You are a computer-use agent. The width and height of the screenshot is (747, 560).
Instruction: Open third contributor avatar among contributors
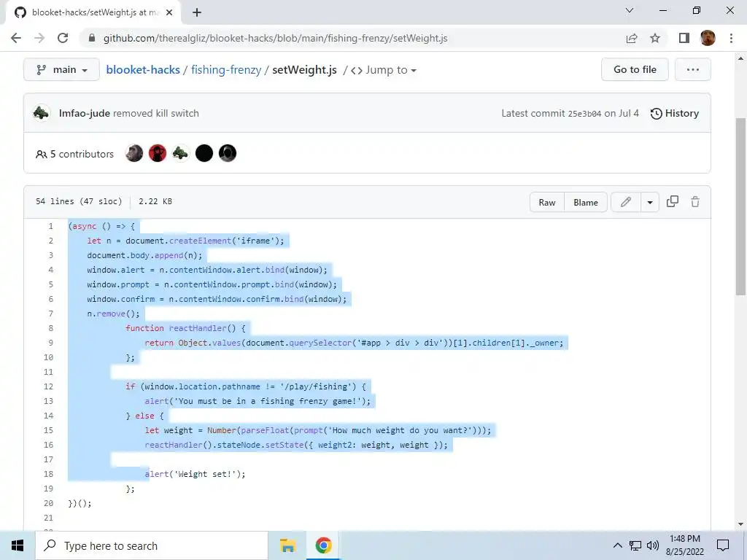tap(181, 153)
